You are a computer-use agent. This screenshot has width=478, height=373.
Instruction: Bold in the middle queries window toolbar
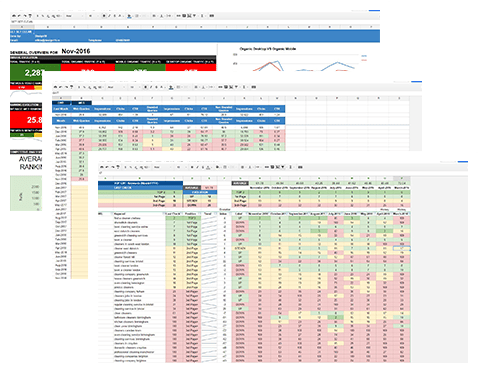pyautogui.click(x=146, y=87)
